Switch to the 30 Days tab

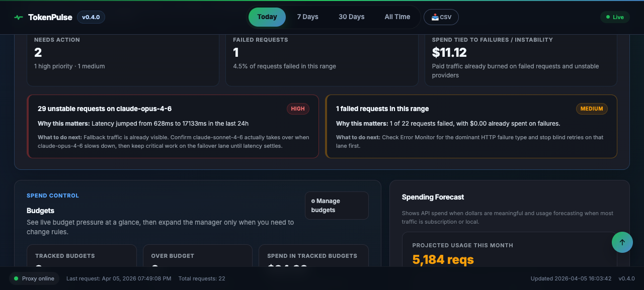pos(351,17)
